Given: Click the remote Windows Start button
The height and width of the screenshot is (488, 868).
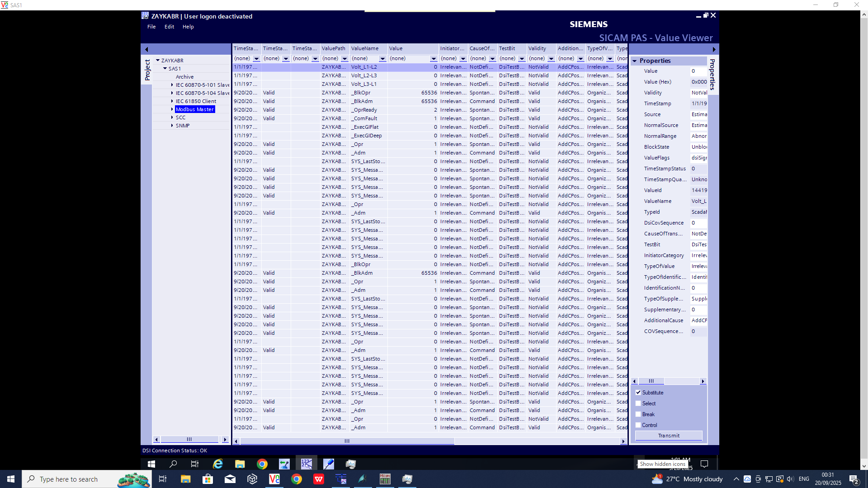Looking at the screenshot, I should (151, 464).
